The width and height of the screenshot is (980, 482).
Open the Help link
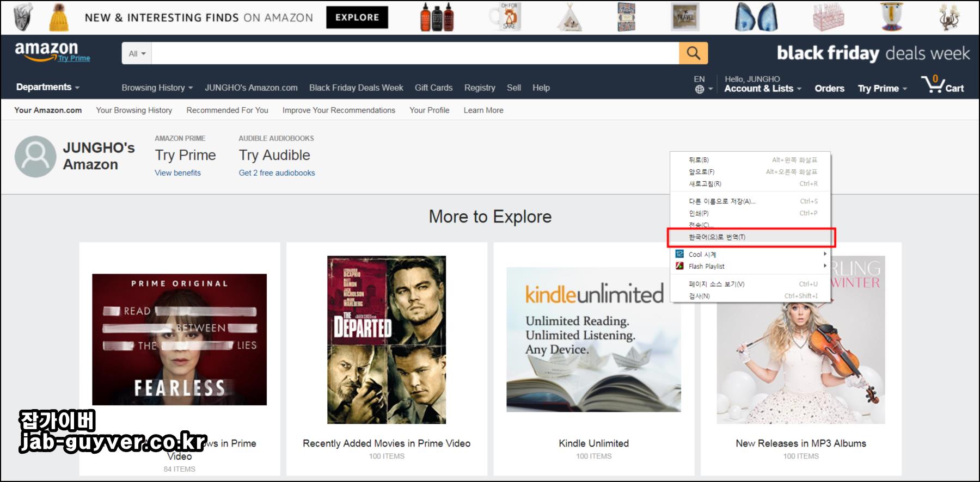[541, 88]
